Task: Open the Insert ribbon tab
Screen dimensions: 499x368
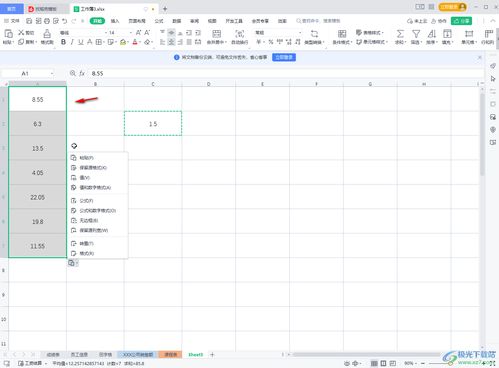Action: (x=115, y=21)
